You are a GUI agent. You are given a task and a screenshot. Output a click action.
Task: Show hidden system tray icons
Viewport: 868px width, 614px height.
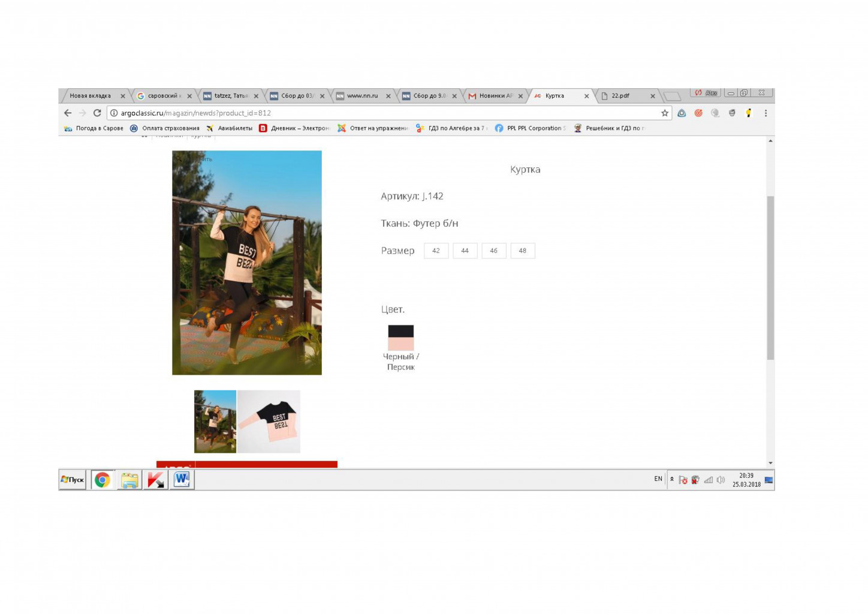(672, 479)
